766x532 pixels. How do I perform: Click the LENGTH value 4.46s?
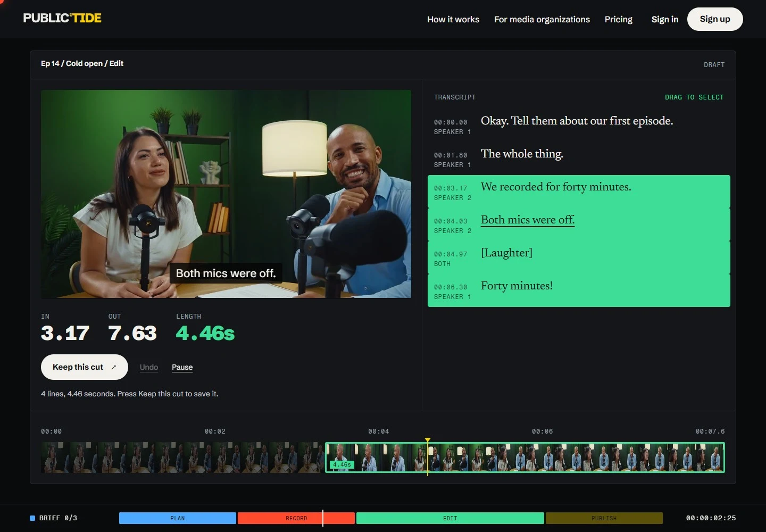(205, 334)
